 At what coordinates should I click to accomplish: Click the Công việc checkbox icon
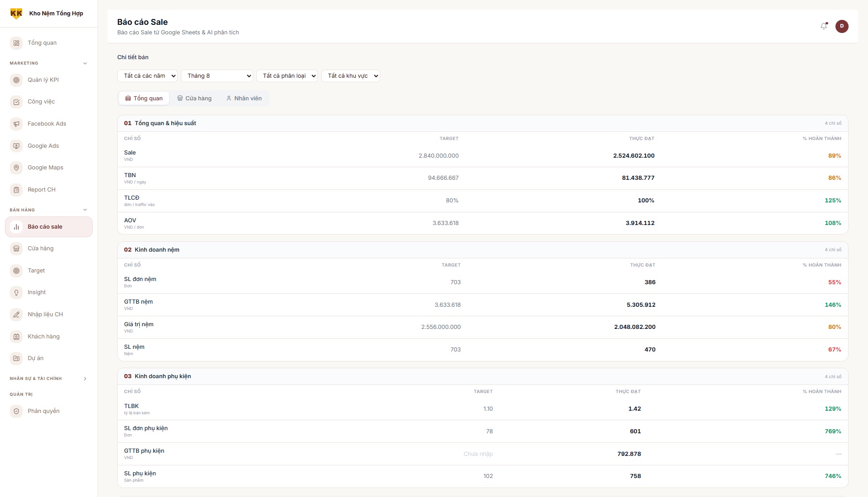tap(16, 102)
